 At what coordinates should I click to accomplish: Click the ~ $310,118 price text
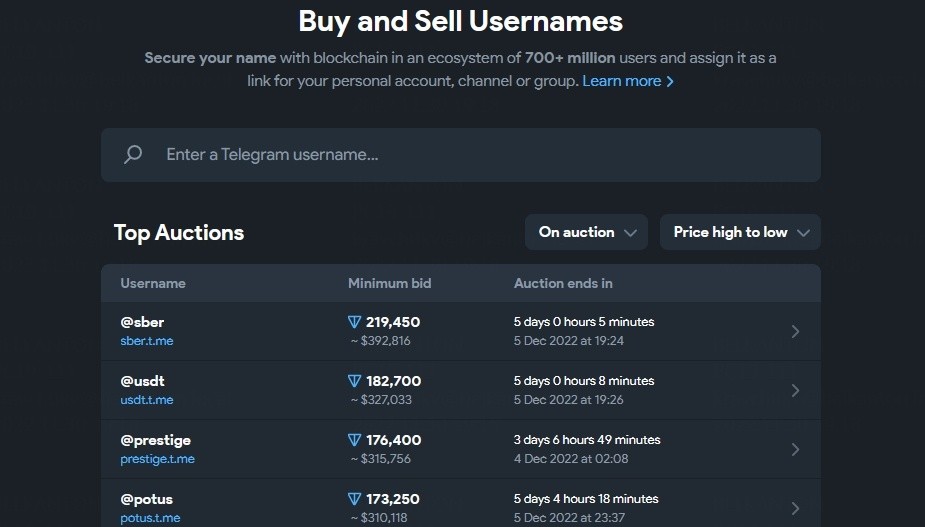[x=379, y=518]
